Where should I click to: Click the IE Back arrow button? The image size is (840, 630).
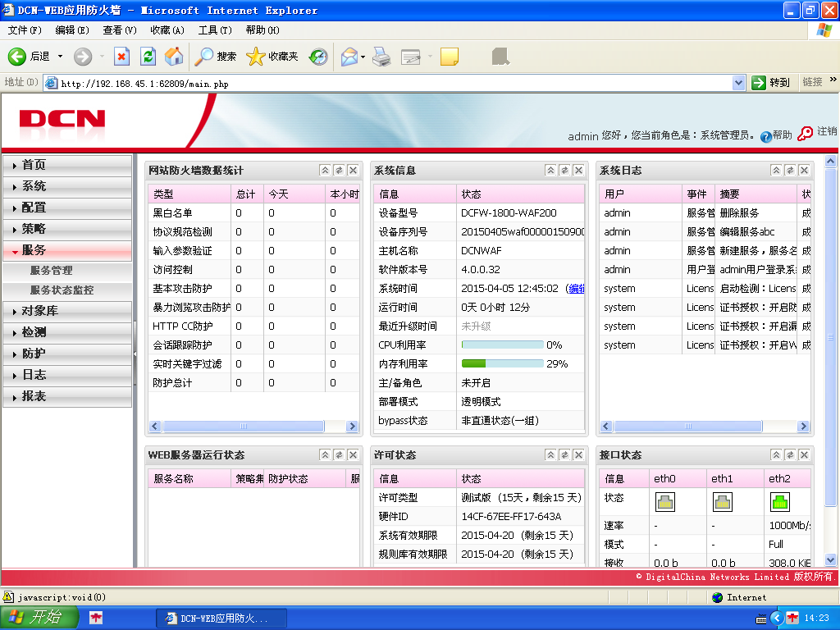17,57
